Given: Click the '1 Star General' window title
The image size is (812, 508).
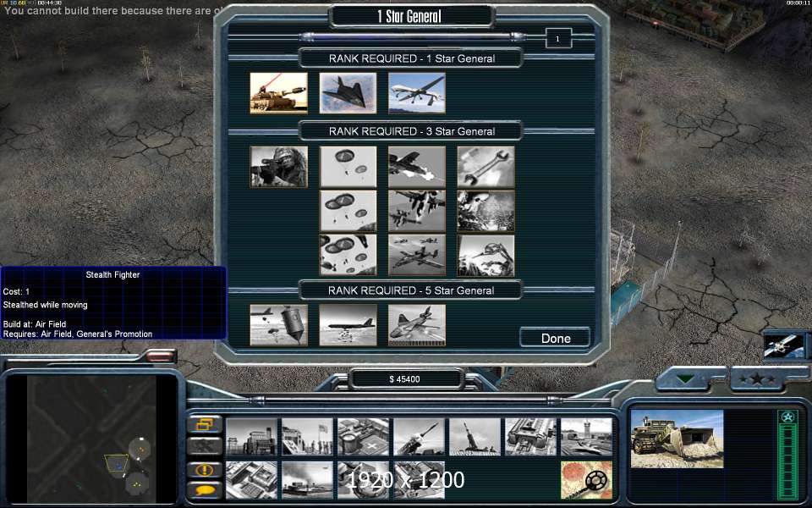Looking at the screenshot, I should coord(409,17).
